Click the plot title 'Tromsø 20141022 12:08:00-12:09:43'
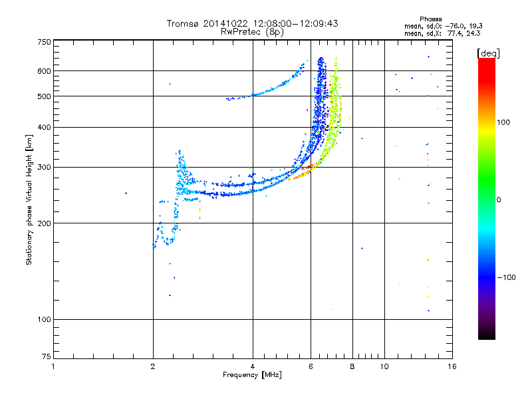 [x=252, y=23]
